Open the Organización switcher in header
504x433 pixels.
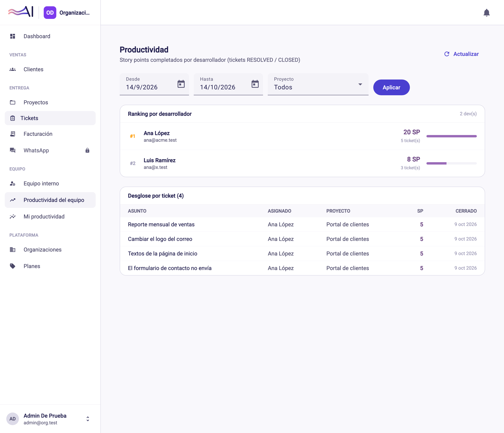(67, 13)
